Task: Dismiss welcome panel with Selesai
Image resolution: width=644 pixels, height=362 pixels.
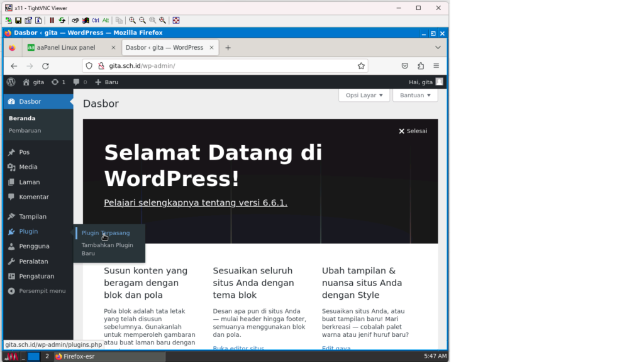Action: [x=413, y=131]
